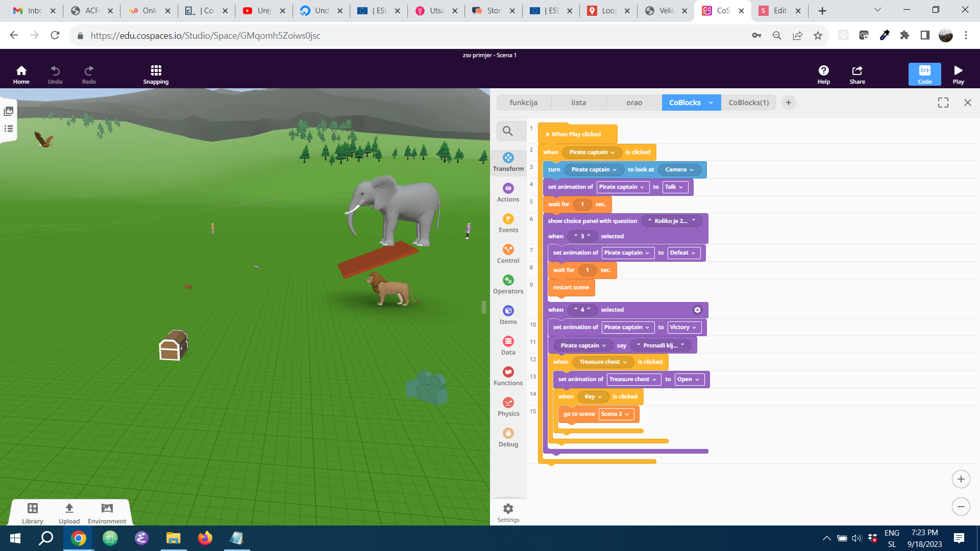Screen dimensions: 980x551
Task: Open the Events blocks category
Action: coord(508,223)
